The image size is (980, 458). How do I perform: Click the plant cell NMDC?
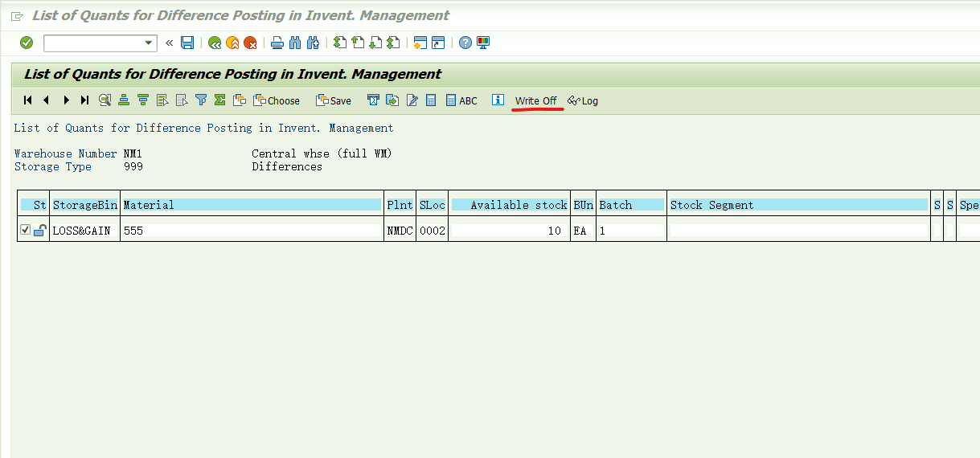(400, 230)
